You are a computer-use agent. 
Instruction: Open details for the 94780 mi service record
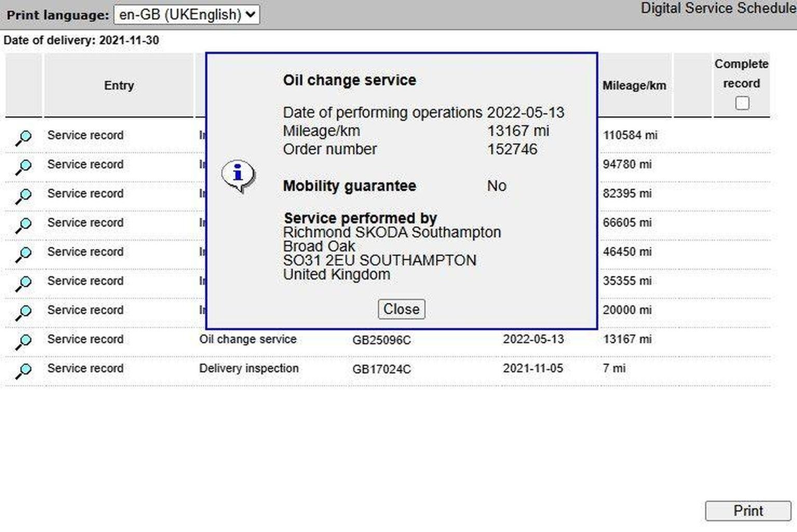click(x=23, y=167)
